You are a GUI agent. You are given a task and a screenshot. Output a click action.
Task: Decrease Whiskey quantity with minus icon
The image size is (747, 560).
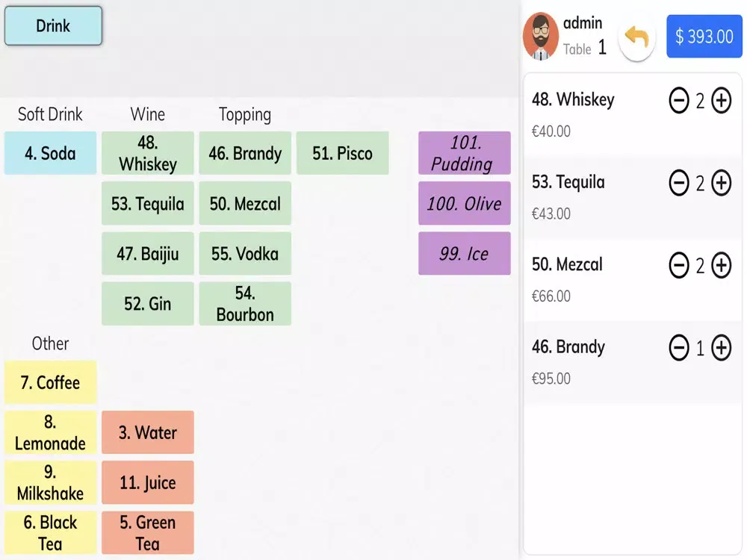coord(679,101)
